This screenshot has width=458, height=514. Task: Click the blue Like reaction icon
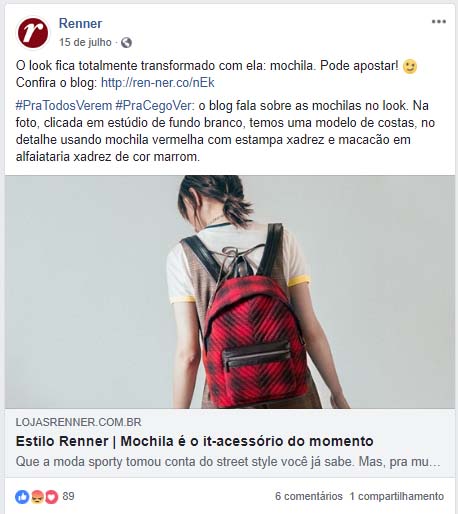point(22,497)
